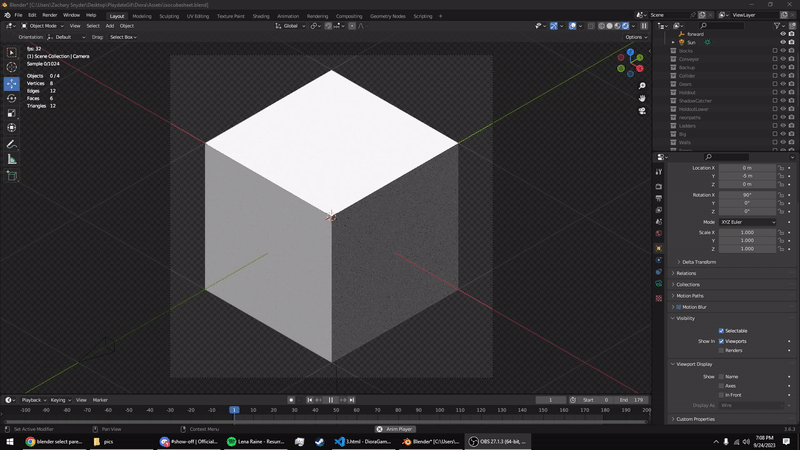The image size is (800, 450).
Task: Toggle the camera view icon
Action: coord(642,111)
